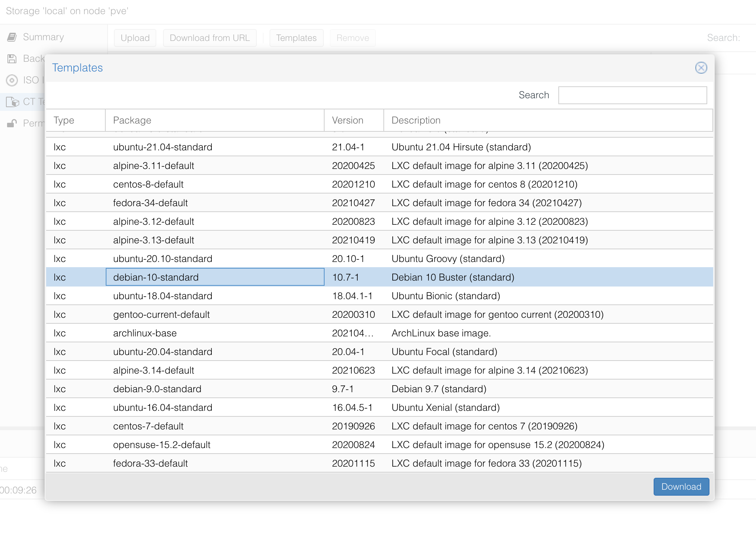The height and width of the screenshot is (547, 756).
Task: Click the Backups floppy disk icon
Action: [x=12, y=58]
